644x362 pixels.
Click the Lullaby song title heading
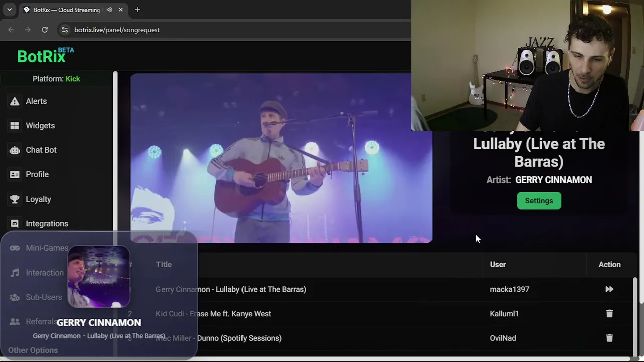539,152
